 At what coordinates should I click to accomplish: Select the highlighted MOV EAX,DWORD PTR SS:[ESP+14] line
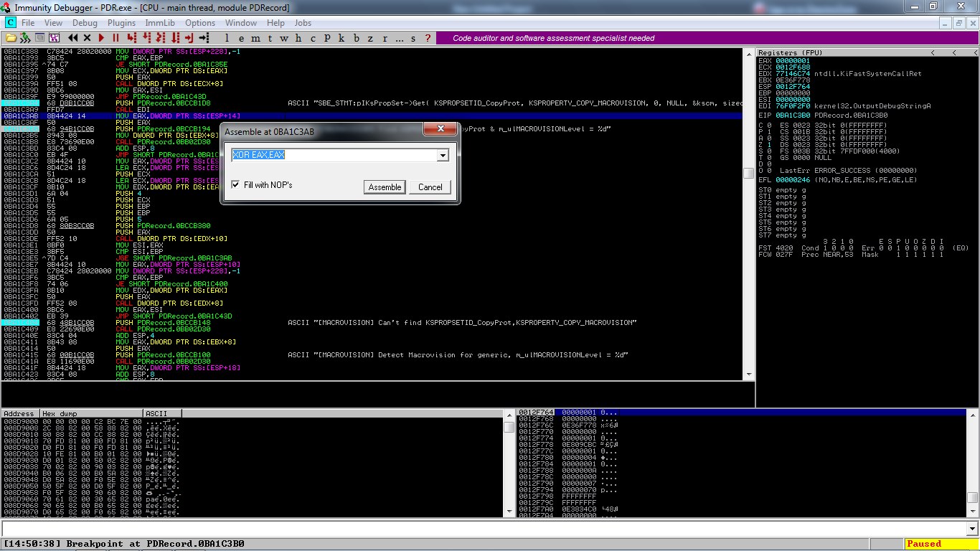[x=372, y=116]
